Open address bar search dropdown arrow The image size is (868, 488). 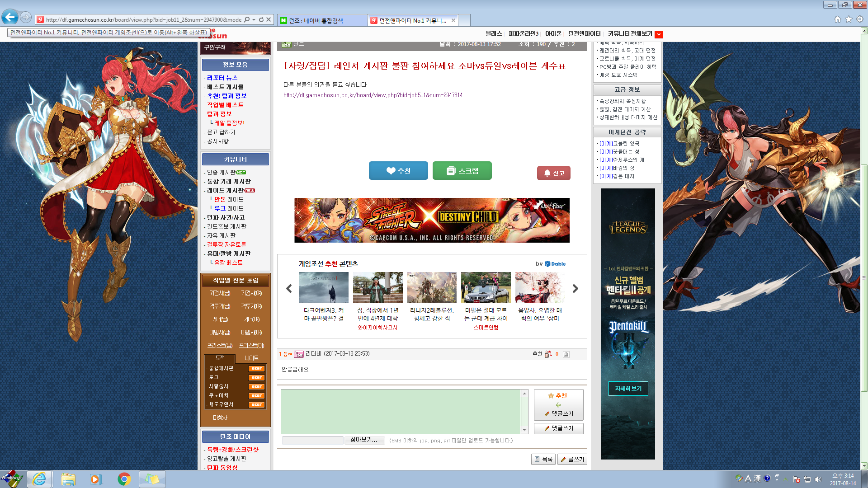coord(254,19)
